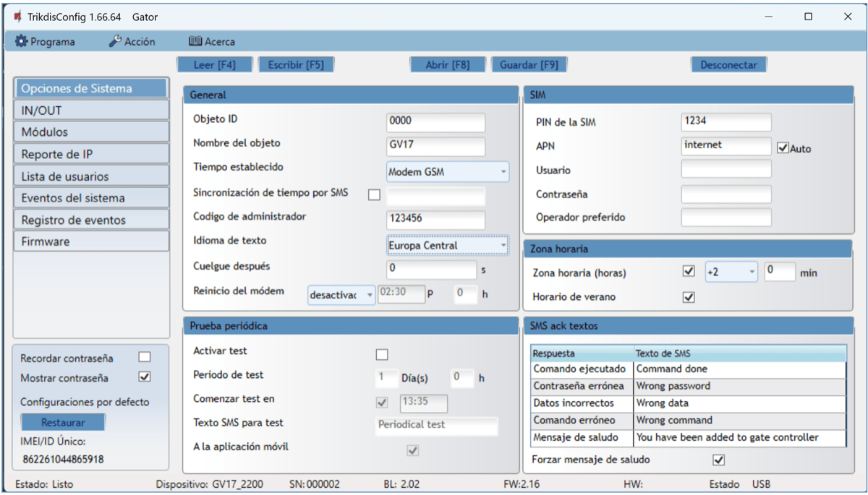Image resolution: width=868 pixels, height=495 pixels.
Task: Toggle the APN Auto checkbox
Action: pyautogui.click(x=783, y=148)
